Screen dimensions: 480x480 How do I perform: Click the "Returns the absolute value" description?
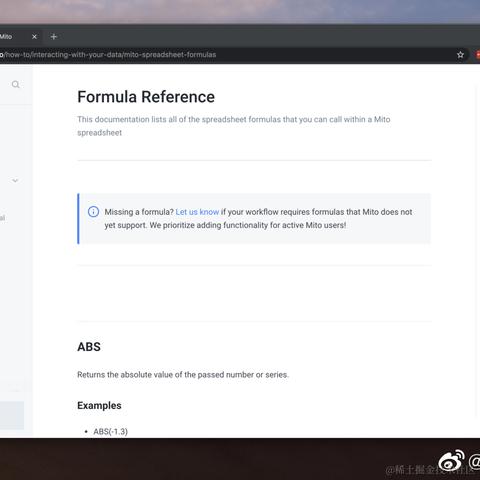tap(183, 375)
